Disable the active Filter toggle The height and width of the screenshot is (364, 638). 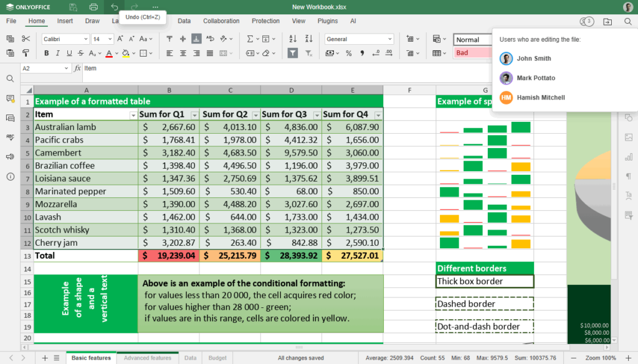tap(293, 53)
